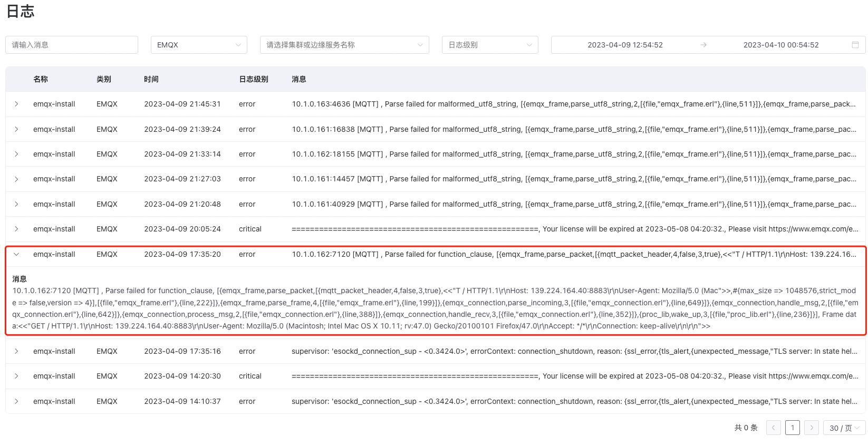The image size is (868, 445).
Task: Go to the previous page arrow
Action: [773, 428]
